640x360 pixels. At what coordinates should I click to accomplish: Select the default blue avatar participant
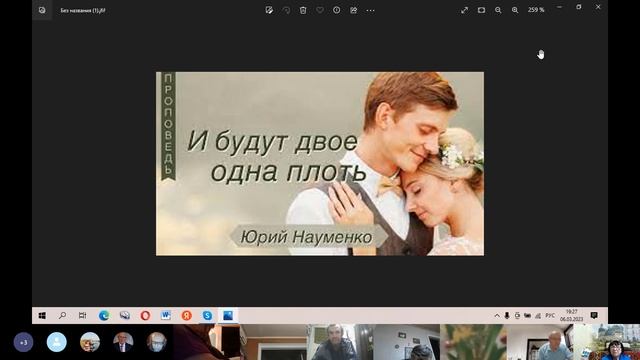[x=57, y=342]
